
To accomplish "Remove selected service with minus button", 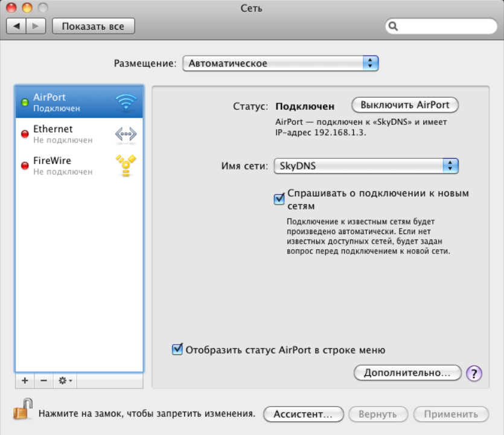I will point(43,381).
